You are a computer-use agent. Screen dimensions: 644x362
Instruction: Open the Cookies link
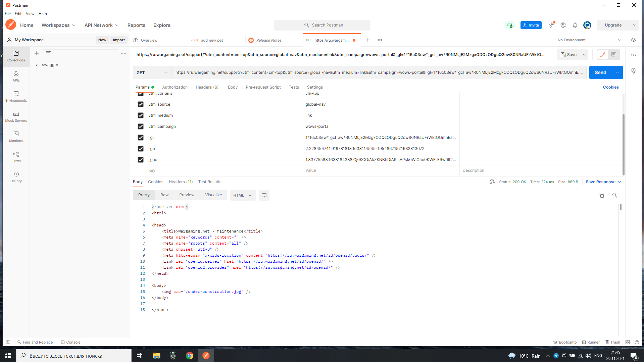tap(611, 87)
